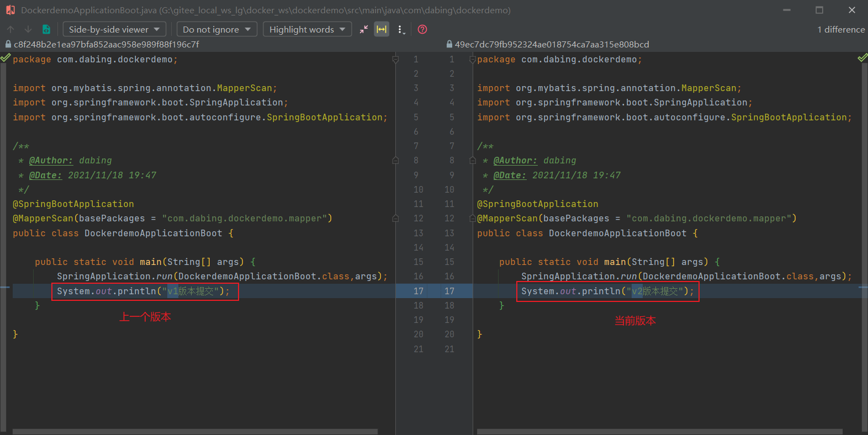Collapse the right pane fold marker at package line
This screenshot has height=435, width=868.
(473, 59)
